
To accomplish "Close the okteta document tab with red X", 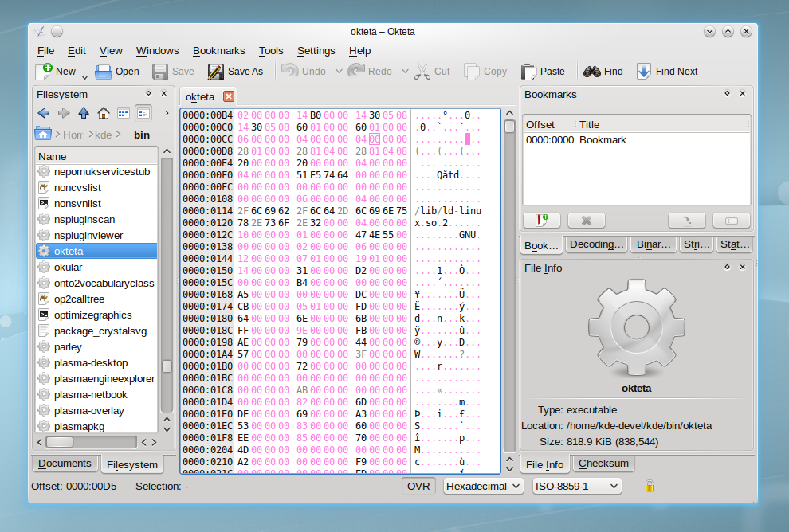I will point(229,96).
